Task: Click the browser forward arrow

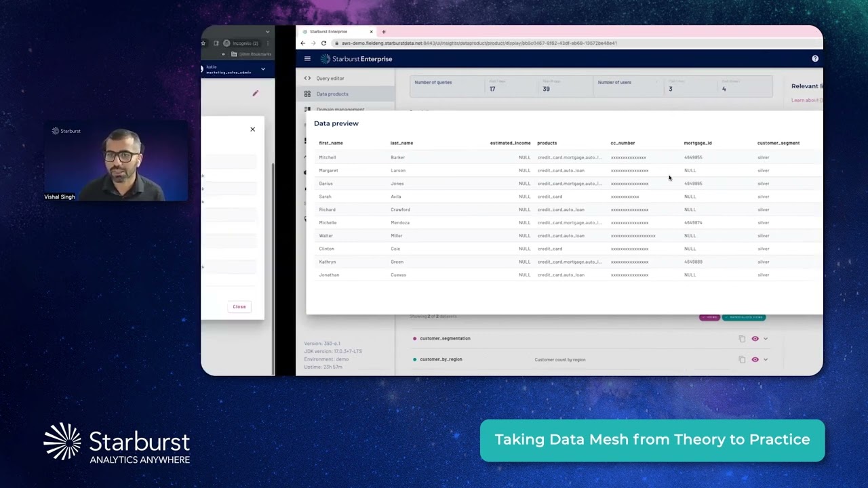Action: (313, 43)
